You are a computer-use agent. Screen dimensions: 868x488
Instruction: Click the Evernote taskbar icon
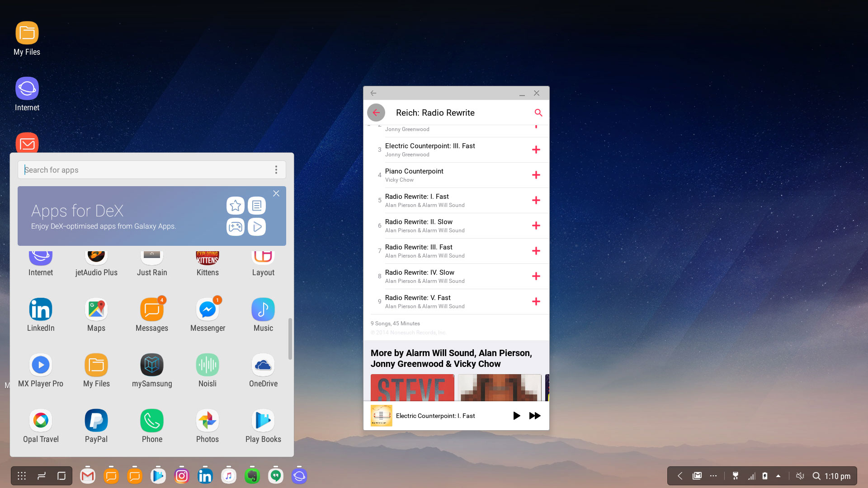pyautogui.click(x=252, y=476)
